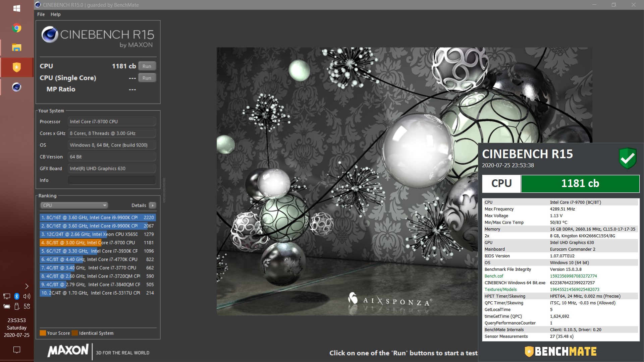Click the BenchMate timestamp 2020-07-25 23:53:38

[508, 165]
